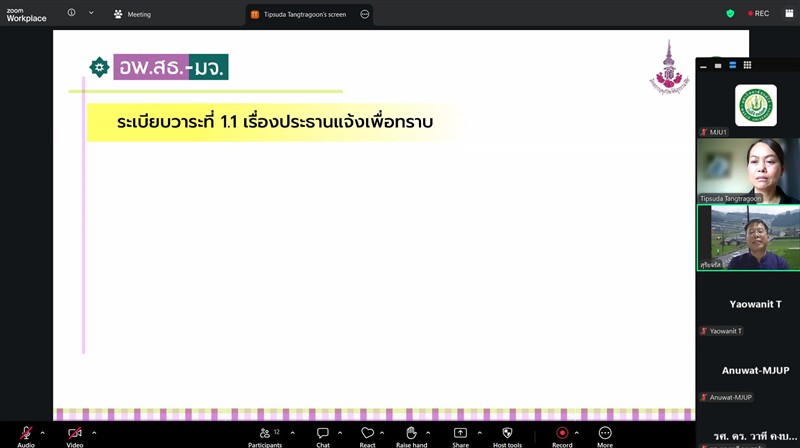This screenshot has height=448, width=800.
Task: Toggle the Record button
Action: pos(562,435)
